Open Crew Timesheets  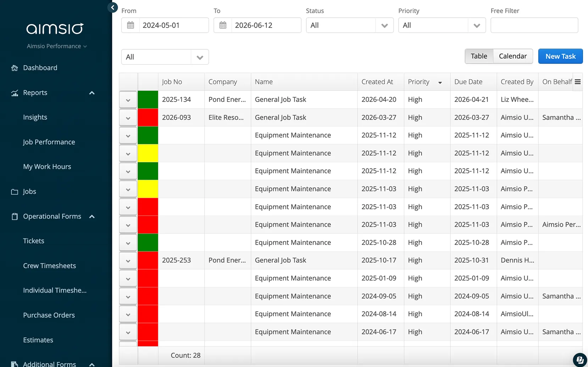[50, 266]
